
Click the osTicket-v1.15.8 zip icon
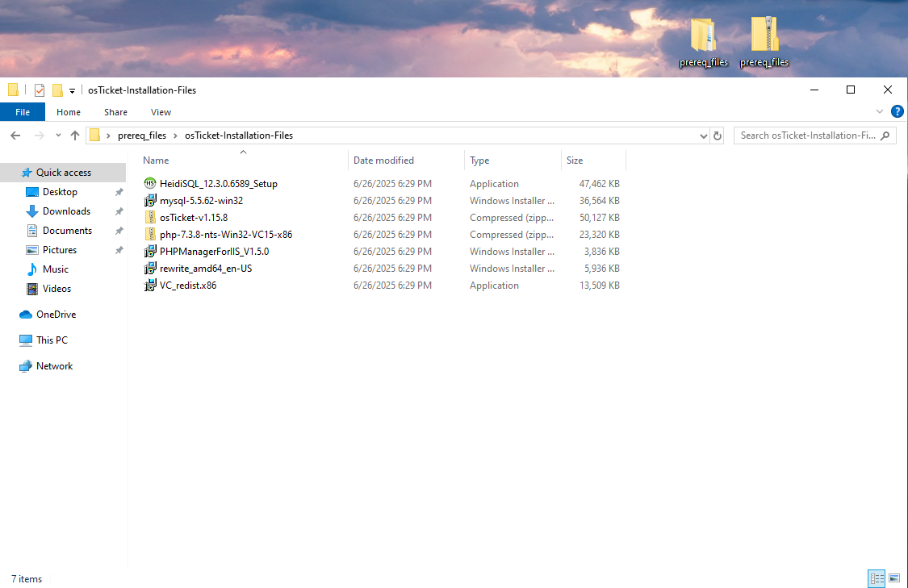[150, 217]
